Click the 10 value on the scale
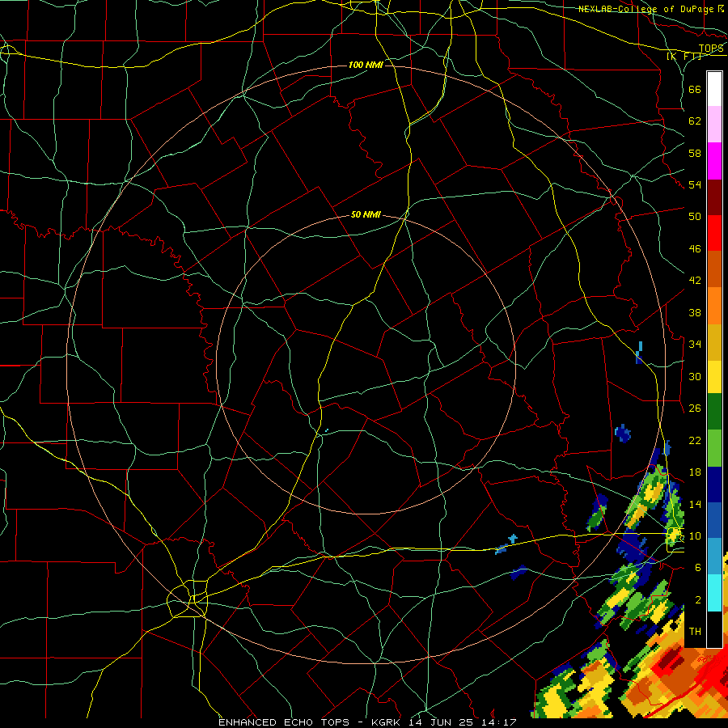This screenshot has width=728, height=728. 695,536
